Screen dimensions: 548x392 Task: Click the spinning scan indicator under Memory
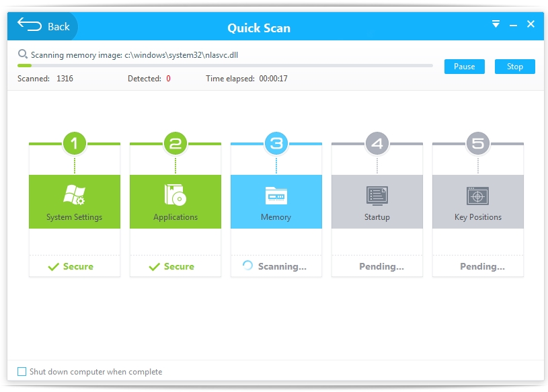(x=248, y=266)
